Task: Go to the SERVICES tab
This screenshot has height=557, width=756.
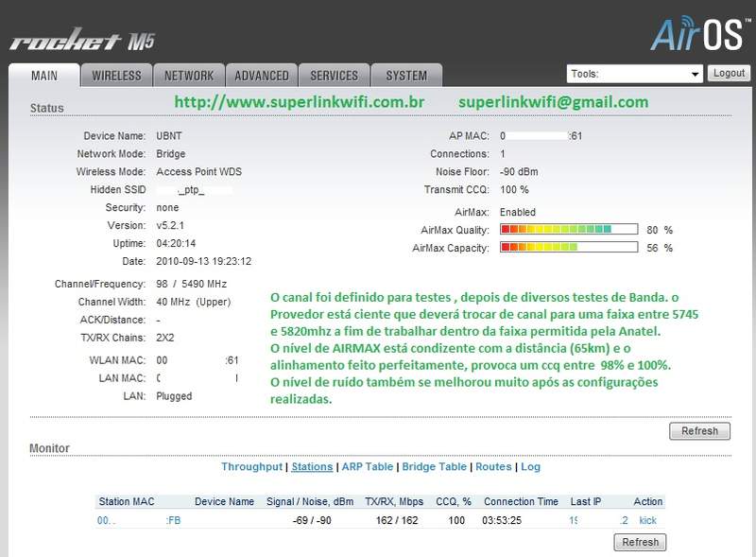Action: 335,76
